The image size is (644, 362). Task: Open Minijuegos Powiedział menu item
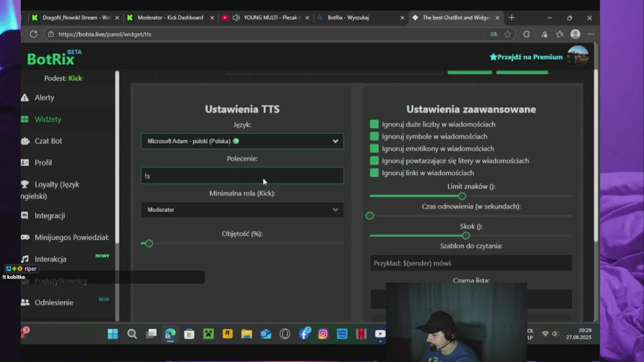pyautogui.click(x=71, y=237)
